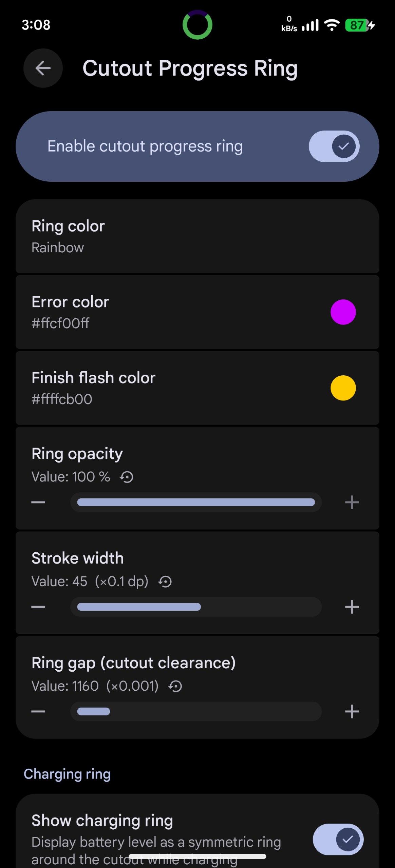Pick the yellow Finish flash color swatch
Image resolution: width=395 pixels, height=868 pixels.
[x=343, y=388]
